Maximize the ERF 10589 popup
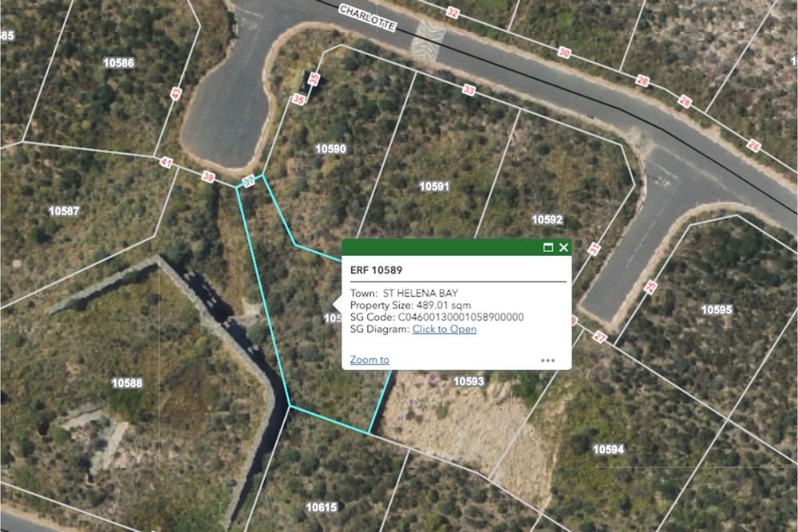The width and height of the screenshot is (798, 532). [x=548, y=248]
